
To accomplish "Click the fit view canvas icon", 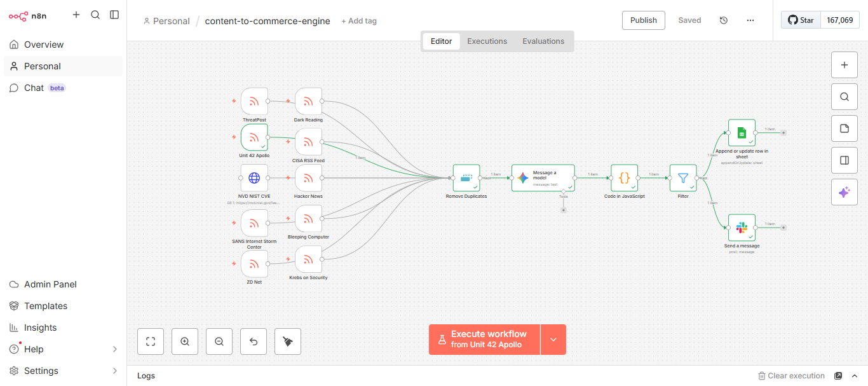I will (x=151, y=341).
